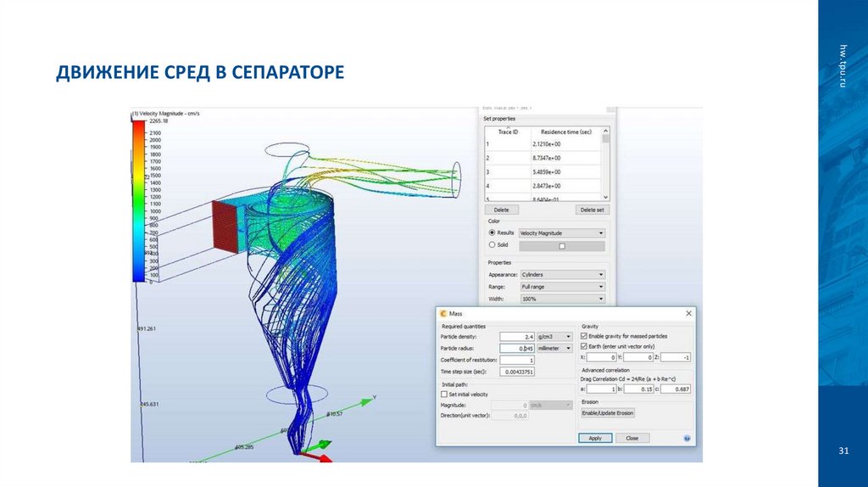Click Enable/Update Erosion button
Image resolution: width=868 pixels, height=487 pixels.
(608, 413)
